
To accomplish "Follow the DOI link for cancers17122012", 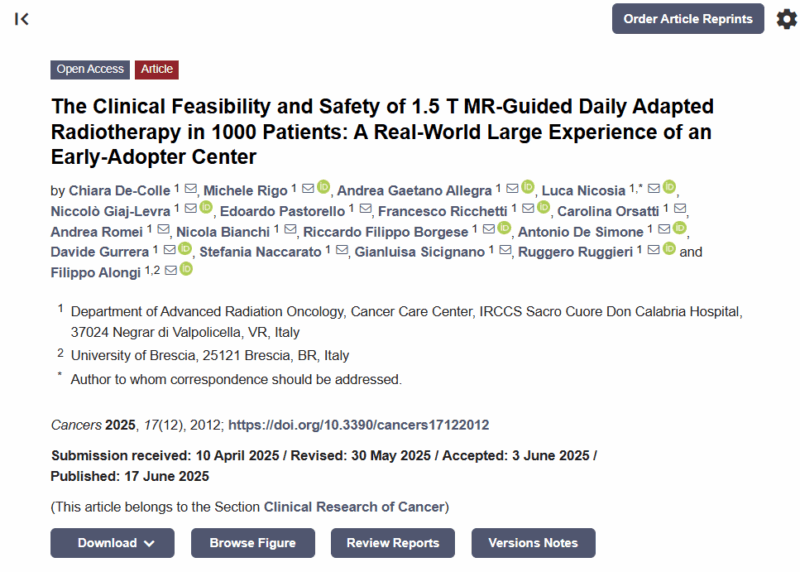I will (359, 425).
